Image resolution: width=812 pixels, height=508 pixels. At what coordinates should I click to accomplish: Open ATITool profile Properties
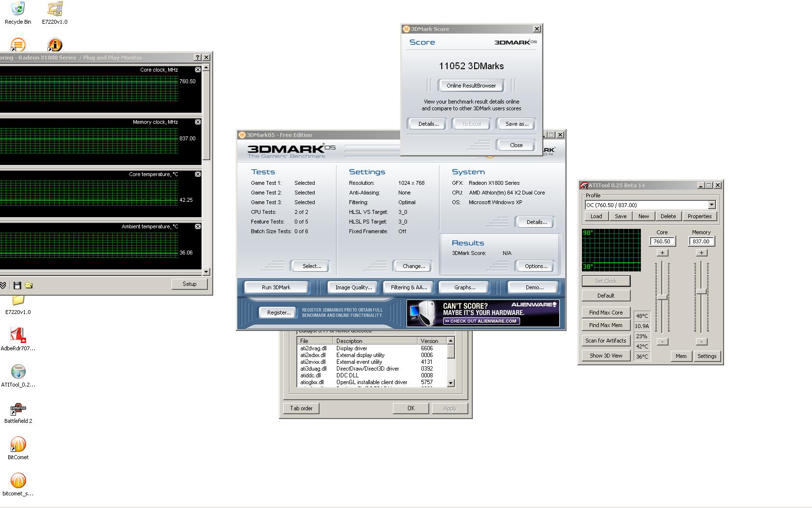(700, 216)
